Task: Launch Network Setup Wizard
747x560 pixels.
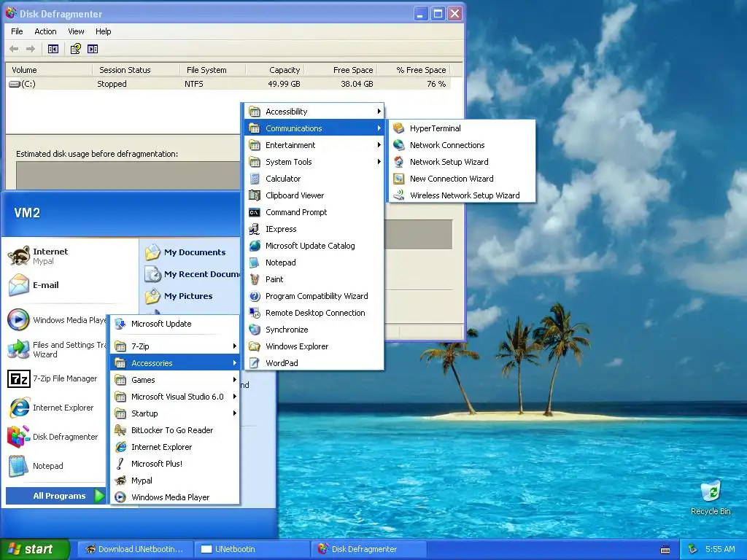Action: tap(462, 162)
